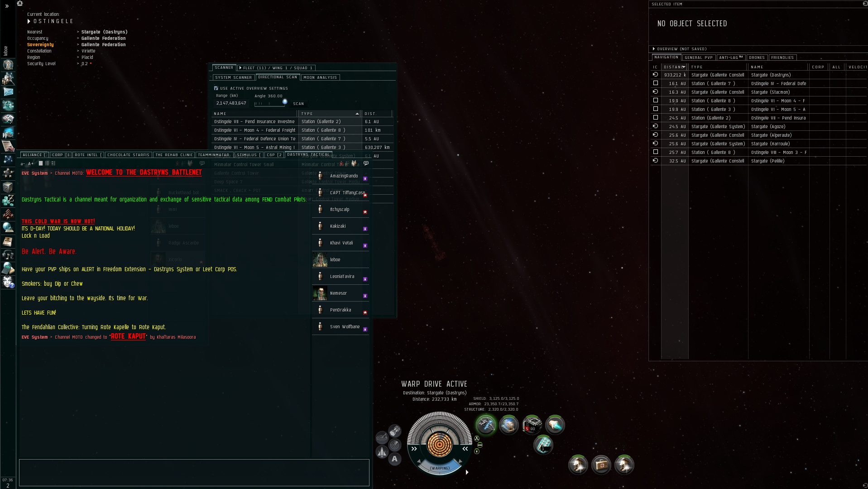Screen dimensions: 868x489
Task: Click the scanner radar icon near HUD
Action: [395, 445]
